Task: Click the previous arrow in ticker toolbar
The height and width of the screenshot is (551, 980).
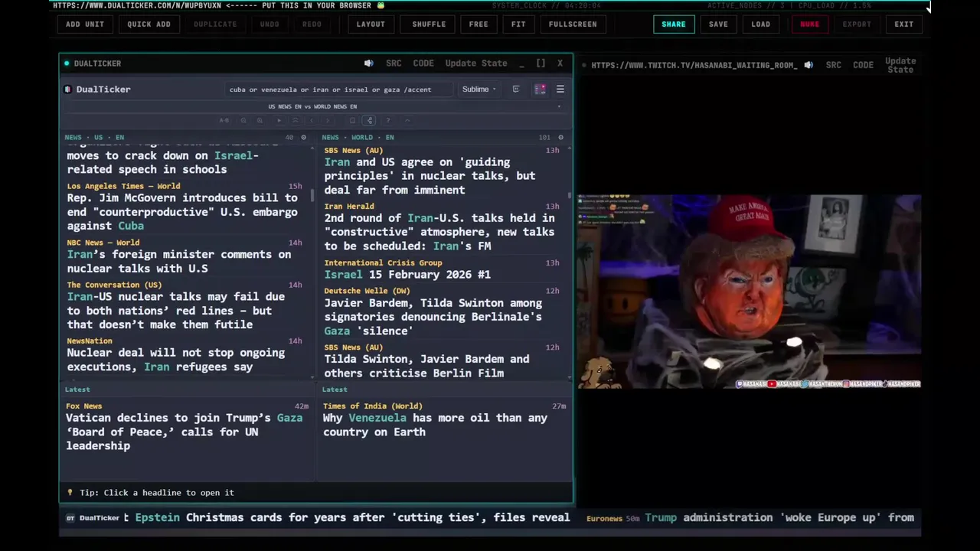Action: click(312, 120)
